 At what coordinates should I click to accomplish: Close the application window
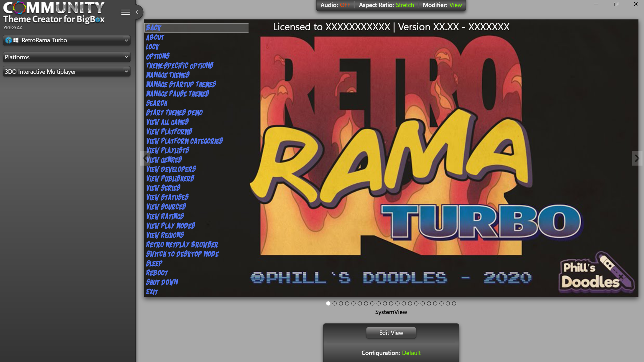click(x=636, y=4)
